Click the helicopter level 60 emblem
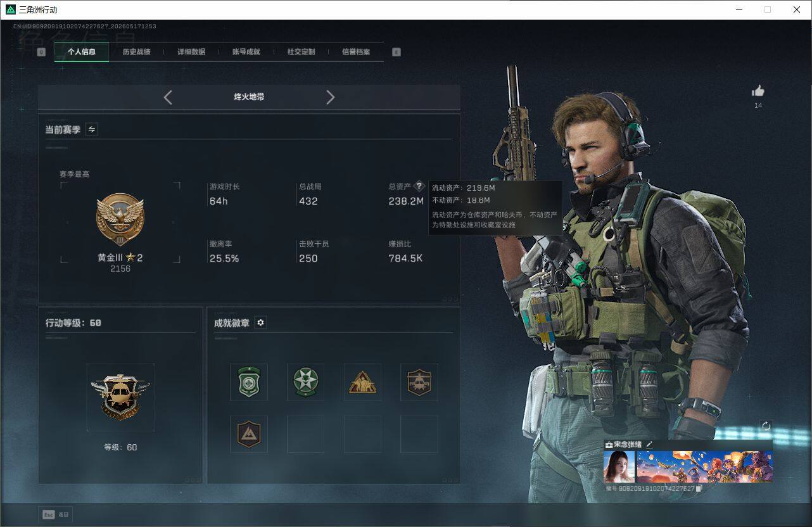 120,397
